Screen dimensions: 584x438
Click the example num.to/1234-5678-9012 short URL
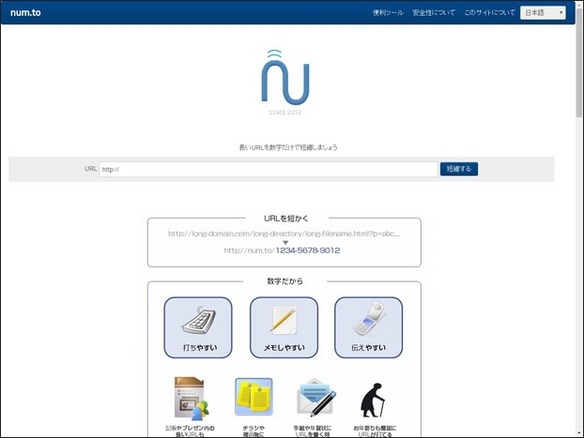(282, 251)
